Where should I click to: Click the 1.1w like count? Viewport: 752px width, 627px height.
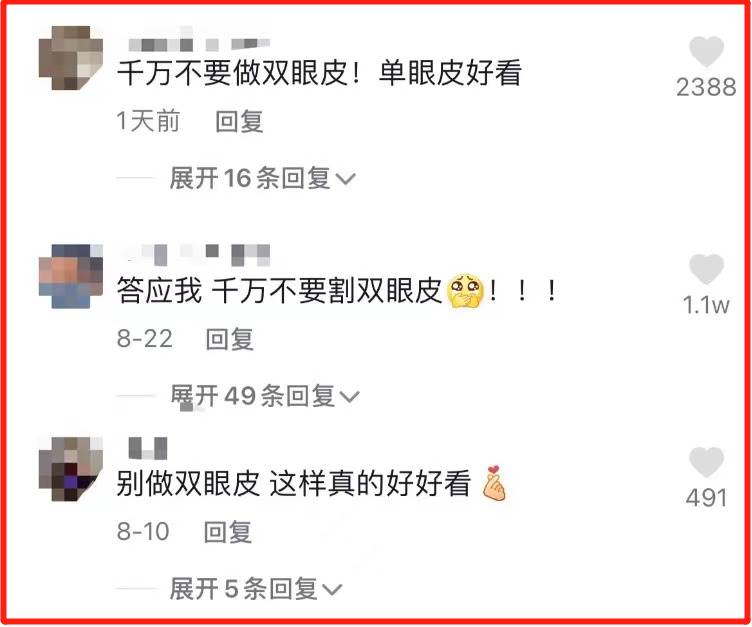[706, 305]
